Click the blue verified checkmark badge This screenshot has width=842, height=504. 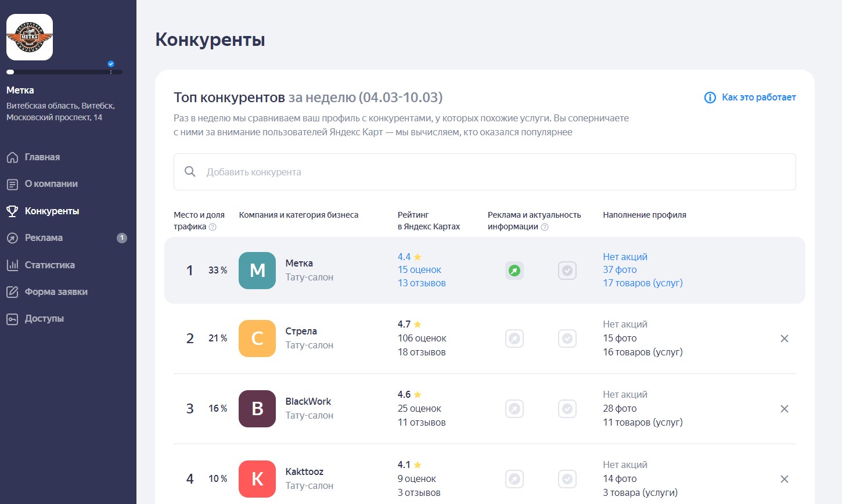tap(111, 64)
